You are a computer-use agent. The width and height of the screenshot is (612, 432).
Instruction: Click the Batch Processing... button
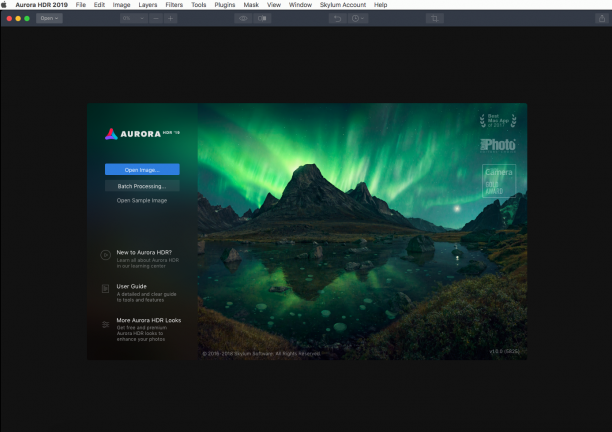pyautogui.click(x=142, y=186)
